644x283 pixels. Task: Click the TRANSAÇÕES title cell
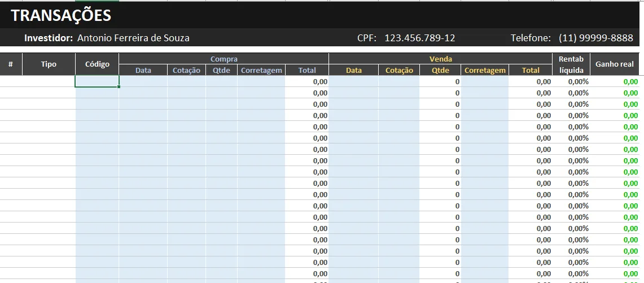(x=61, y=16)
